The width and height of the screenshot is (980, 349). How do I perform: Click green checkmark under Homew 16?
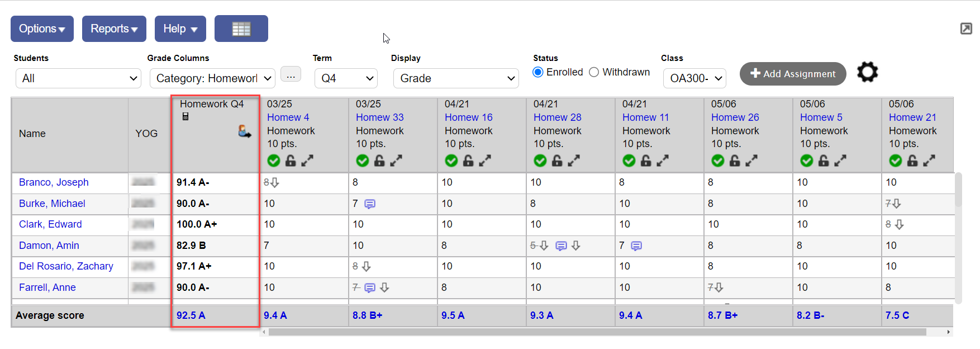pos(451,161)
